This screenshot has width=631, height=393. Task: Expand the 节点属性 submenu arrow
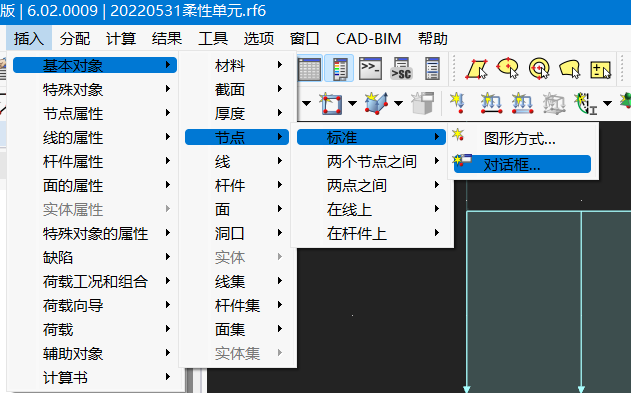(x=168, y=113)
